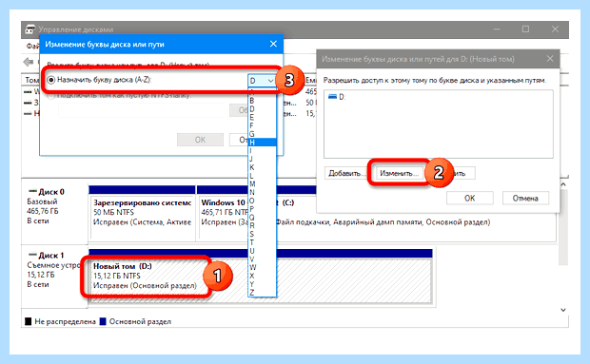Click the Disk Management title bar icon
The image size is (590, 364).
tap(30, 29)
